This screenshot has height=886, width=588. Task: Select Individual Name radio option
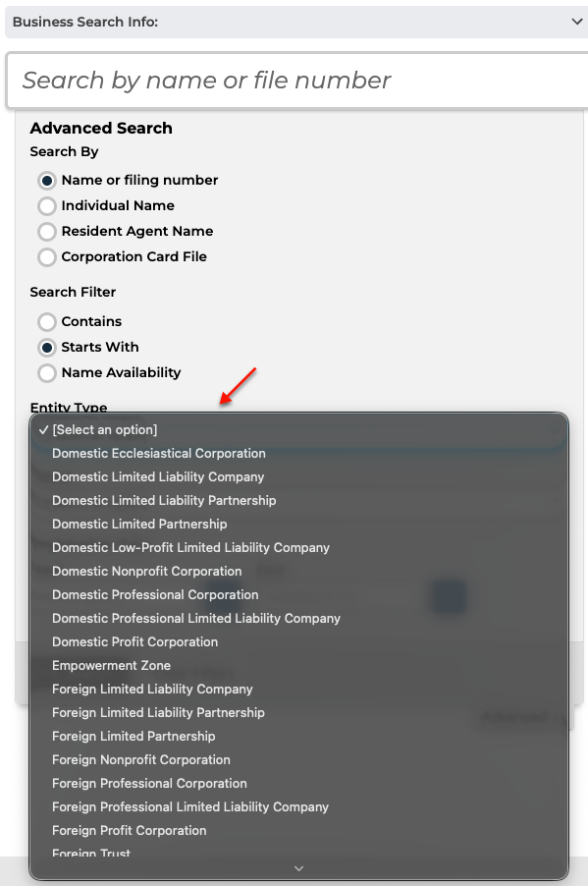pyautogui.click(x=47, y=205)
